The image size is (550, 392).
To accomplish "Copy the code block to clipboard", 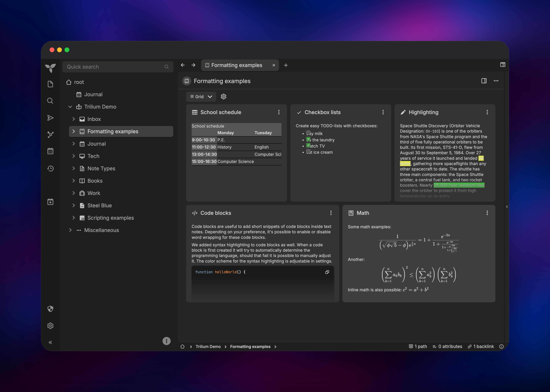I will click(327, 272).
